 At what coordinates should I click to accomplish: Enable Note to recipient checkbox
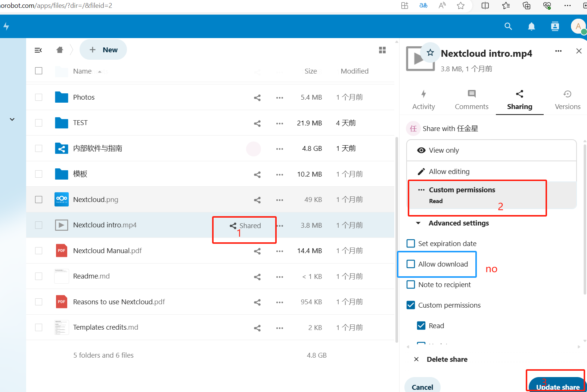pos(411,284)
